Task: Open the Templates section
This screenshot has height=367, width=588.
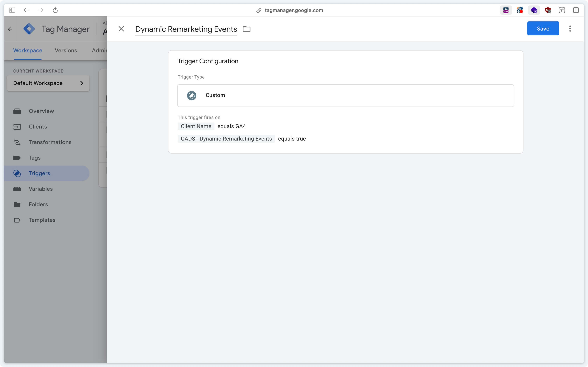Action: tap(42, 220)
